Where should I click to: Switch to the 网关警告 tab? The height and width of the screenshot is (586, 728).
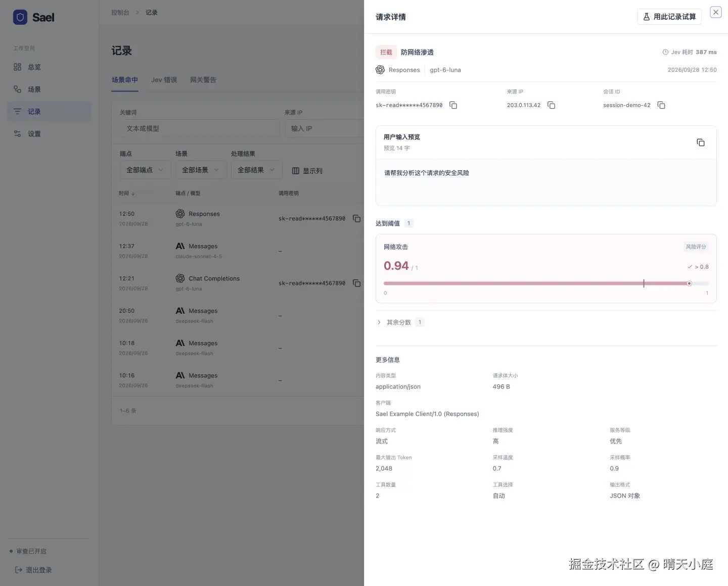point(203,80)
